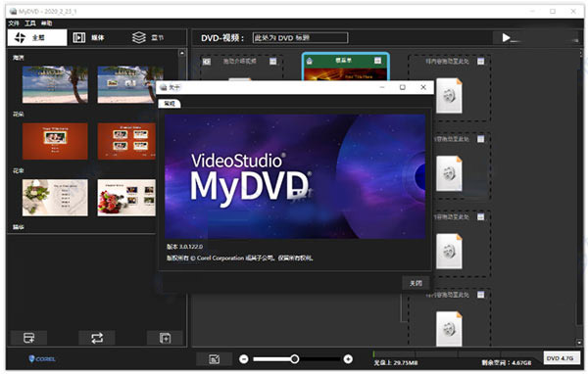Minimize the About dialog window
Screen dimensions: 588x374
[x=382, y=87]
